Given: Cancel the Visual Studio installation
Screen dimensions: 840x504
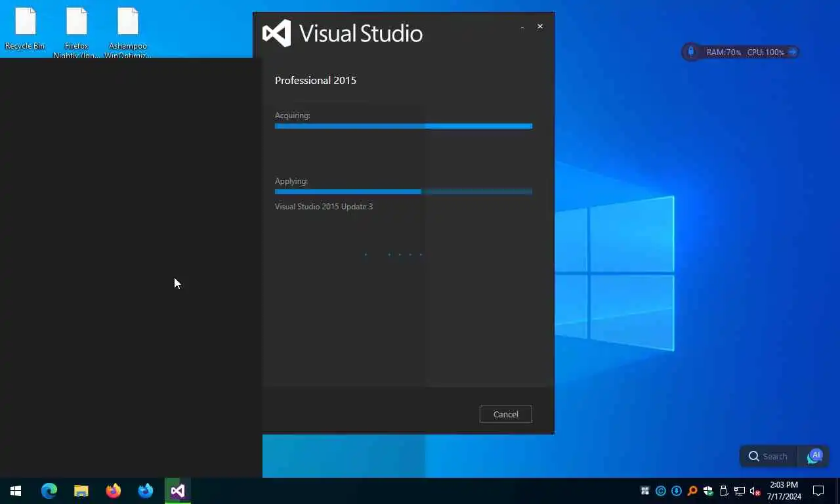Looking at the screenshot, I should point(505,414).
